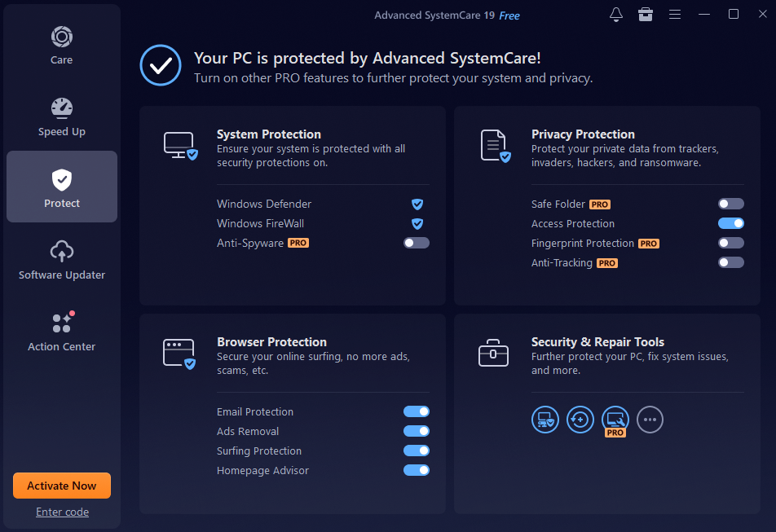Disable the Ads Removal toggle
The image size is (776, 532).
(416, 431)
